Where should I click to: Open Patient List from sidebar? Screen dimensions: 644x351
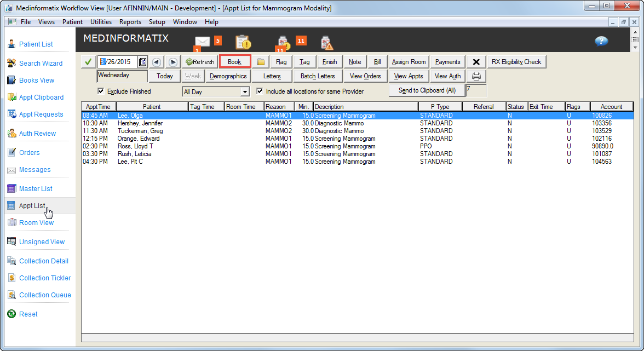[x=36, y=44]
